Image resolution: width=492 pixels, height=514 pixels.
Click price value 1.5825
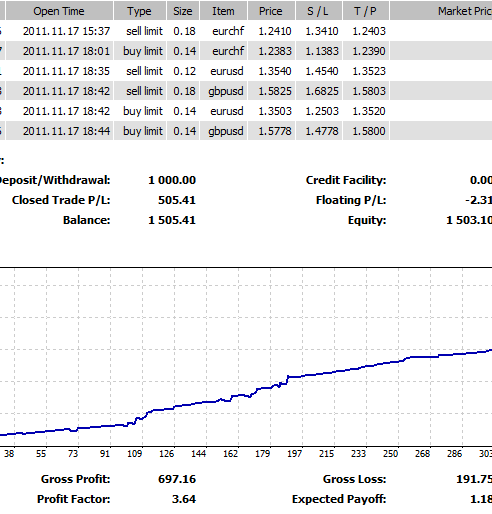pyautogui.click(x=275, y=91)
